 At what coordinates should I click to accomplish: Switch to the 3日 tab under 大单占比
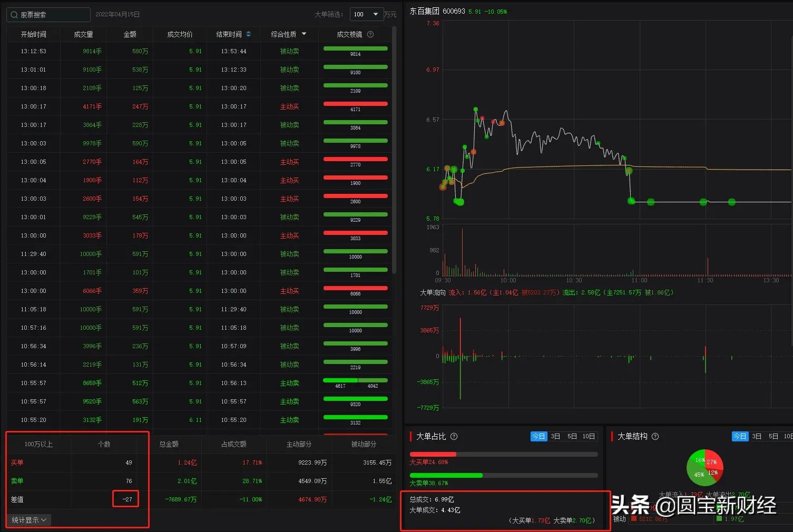point(555,436)
